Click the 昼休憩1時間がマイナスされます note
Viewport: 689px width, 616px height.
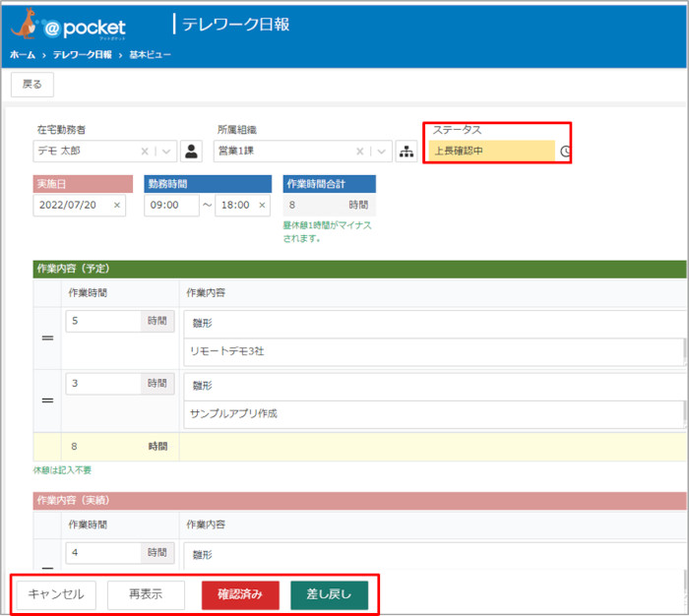(328, 232)
